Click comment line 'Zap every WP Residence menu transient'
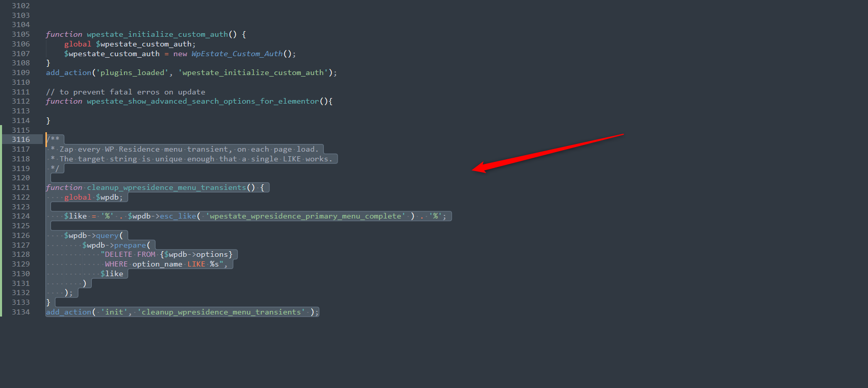The width and height of the screenshot is (868, 388). (185, 149)
